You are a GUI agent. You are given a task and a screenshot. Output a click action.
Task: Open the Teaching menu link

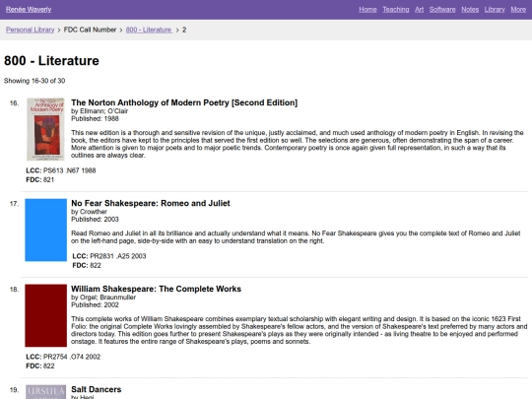pos(396,10)
